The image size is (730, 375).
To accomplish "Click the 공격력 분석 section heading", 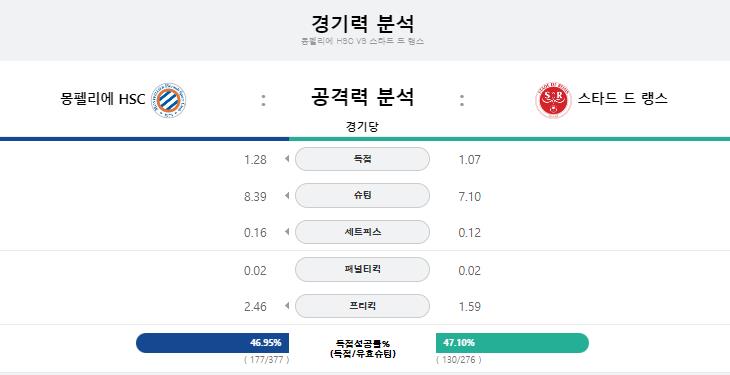I will [362, 97].
